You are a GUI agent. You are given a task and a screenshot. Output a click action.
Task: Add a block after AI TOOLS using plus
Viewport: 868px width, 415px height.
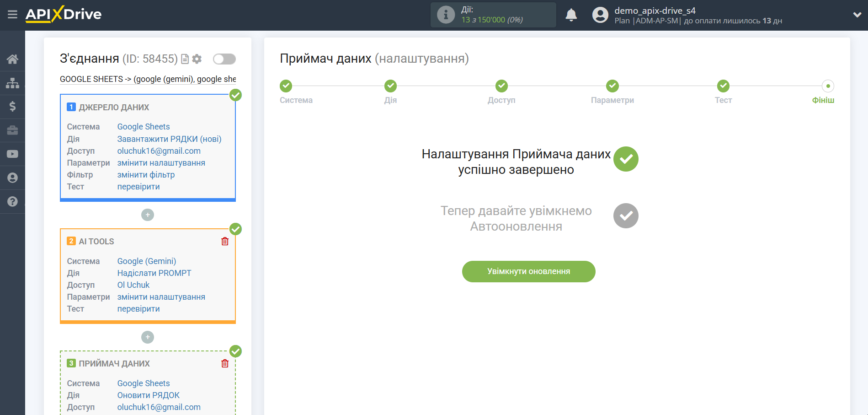coord(147,337)
